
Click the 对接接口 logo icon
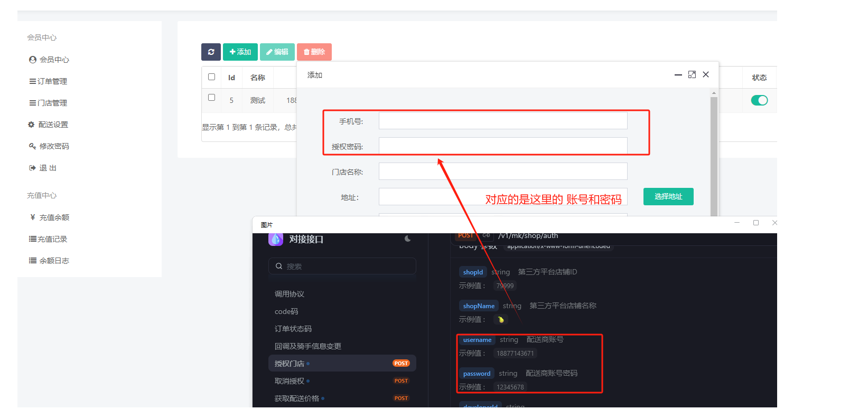pyautogui.click(x=276, y=239)
